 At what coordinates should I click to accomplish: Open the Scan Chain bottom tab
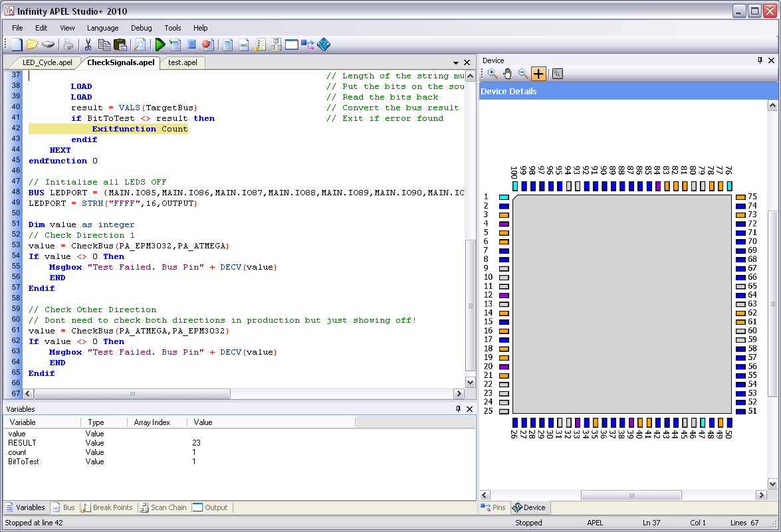tap(163, 507)
